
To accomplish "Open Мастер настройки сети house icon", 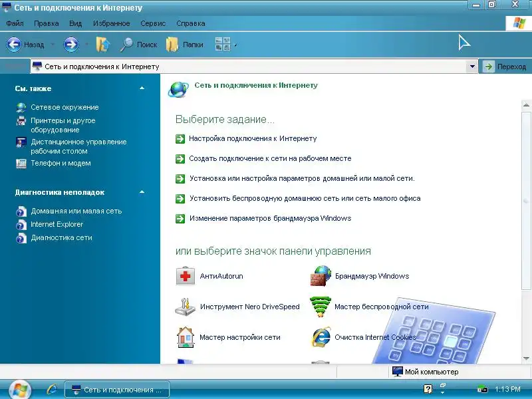I will tap(186, 337).
